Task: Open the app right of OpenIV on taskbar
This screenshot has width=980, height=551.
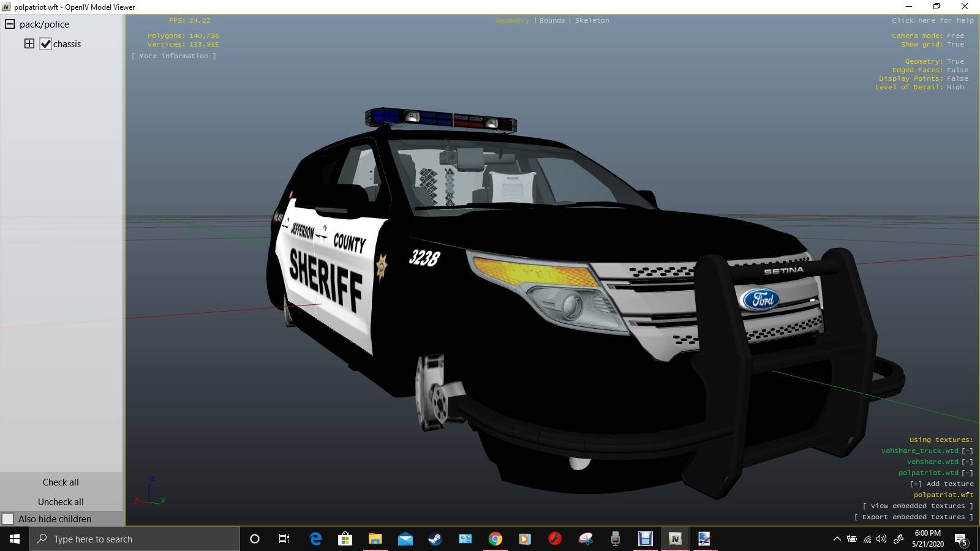Action: pyautogui.click(x=705, y=539)
